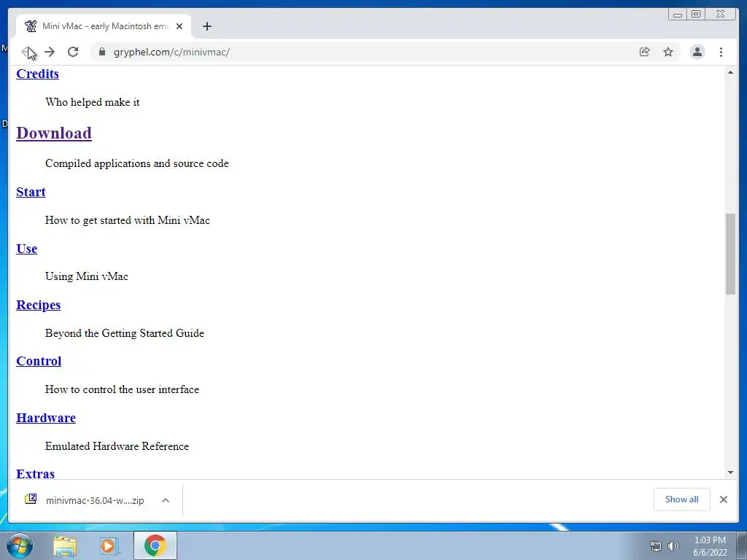
Task: Dismiss the downloads bar
Action: tap(724, 499)
